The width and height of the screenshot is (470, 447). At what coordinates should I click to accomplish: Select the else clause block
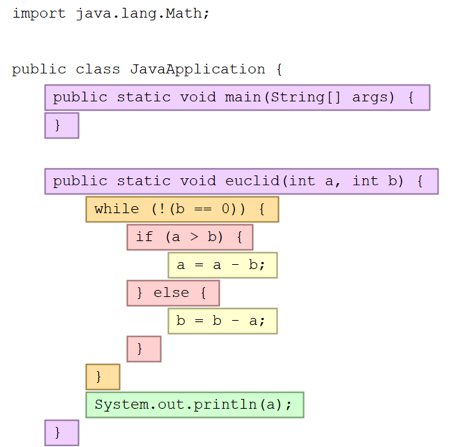(173, 293)
